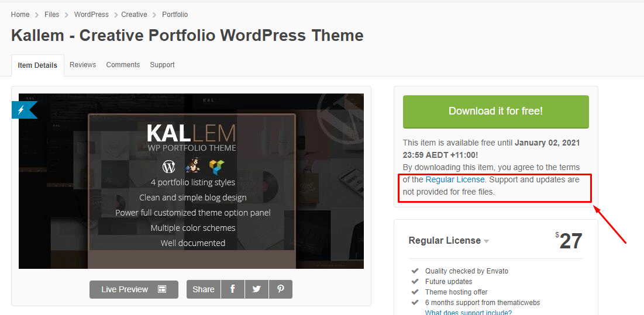Click the WordPress logo in preview
The height and width of the screenshot is (315, 644).
click(x=169, y=167)
